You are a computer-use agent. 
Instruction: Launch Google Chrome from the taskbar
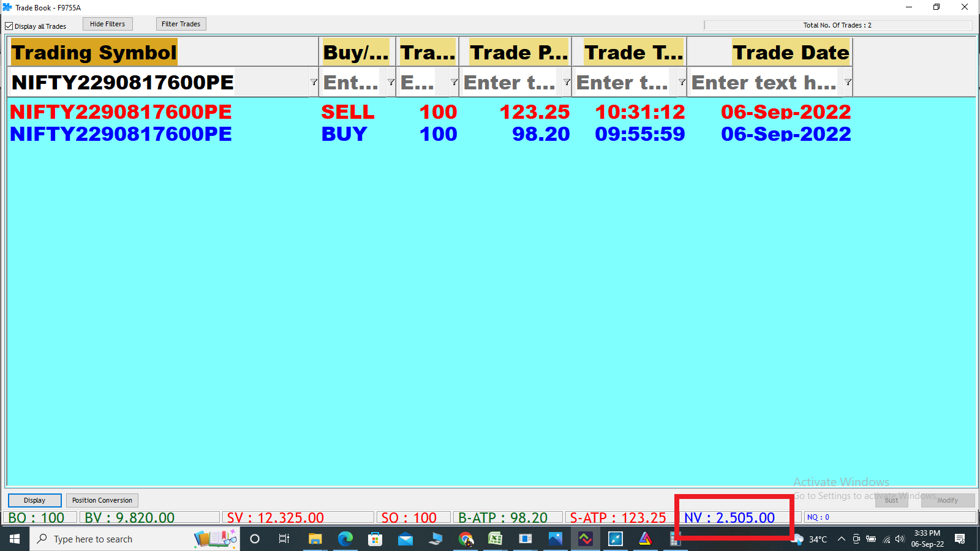coord(466,539)
